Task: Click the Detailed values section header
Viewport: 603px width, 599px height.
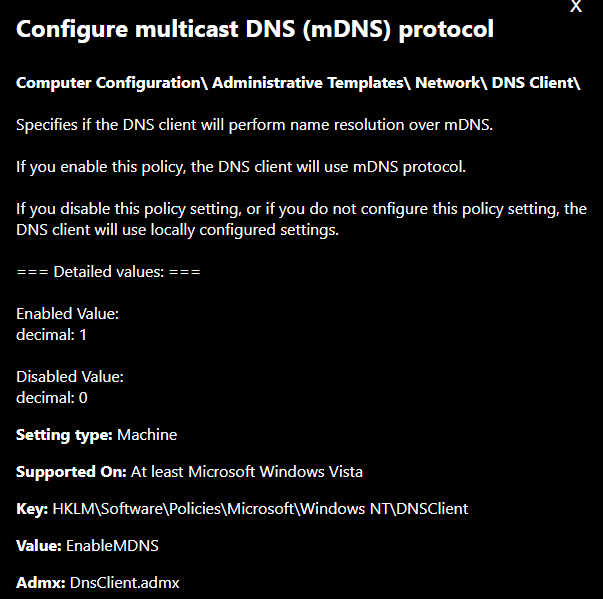Action: pyautogui.click(x=108, y=272)
